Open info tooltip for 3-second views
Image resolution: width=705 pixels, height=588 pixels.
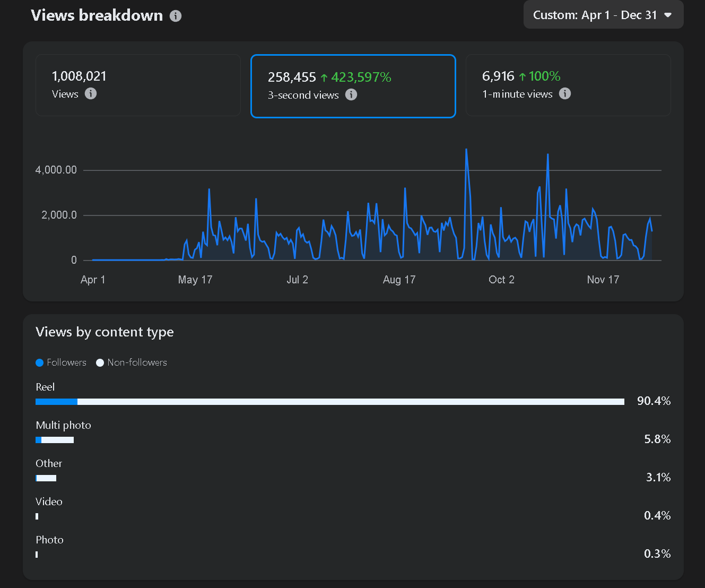351,95
